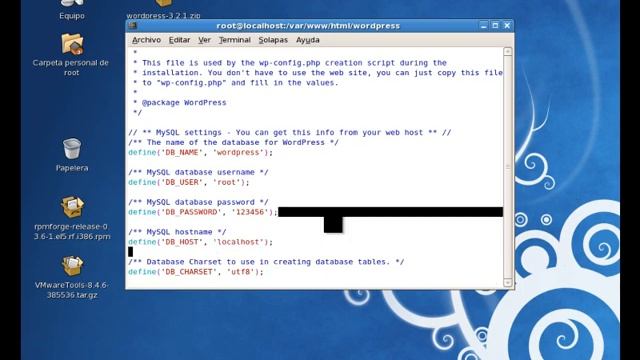Click the define 'DB_PASSWORD', '123456' line

coord(203,212)
